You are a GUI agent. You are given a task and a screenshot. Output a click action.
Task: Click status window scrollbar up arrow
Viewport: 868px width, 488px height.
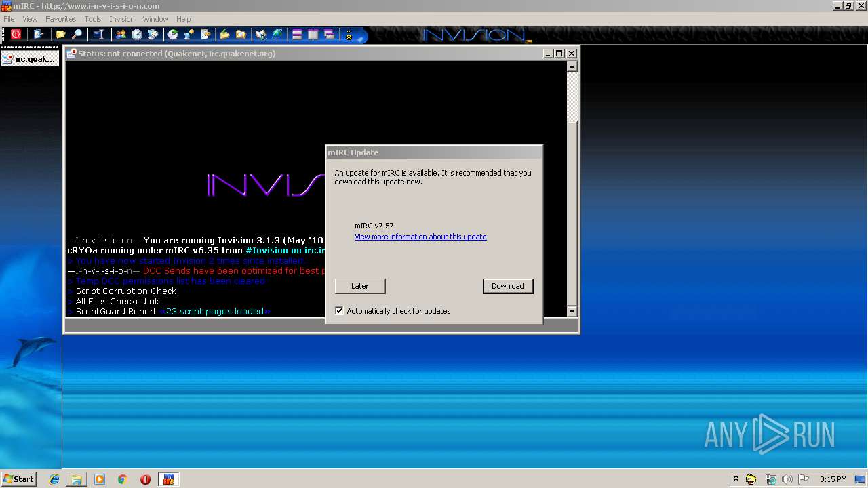(x=572, y=66)
